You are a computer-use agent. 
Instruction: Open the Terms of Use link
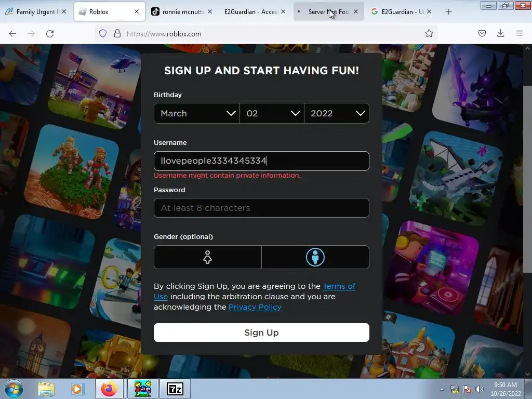coord(339,286)
